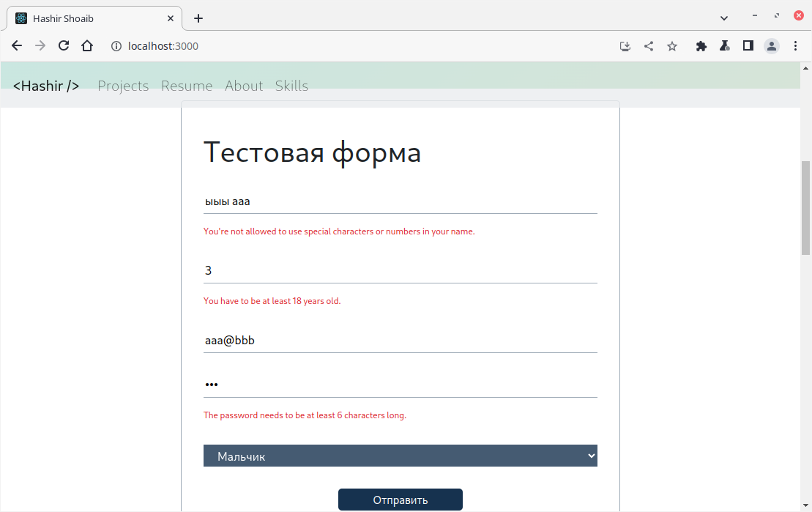Open the Resume nav link
This screenshot has height=512, width=812.
187,86
